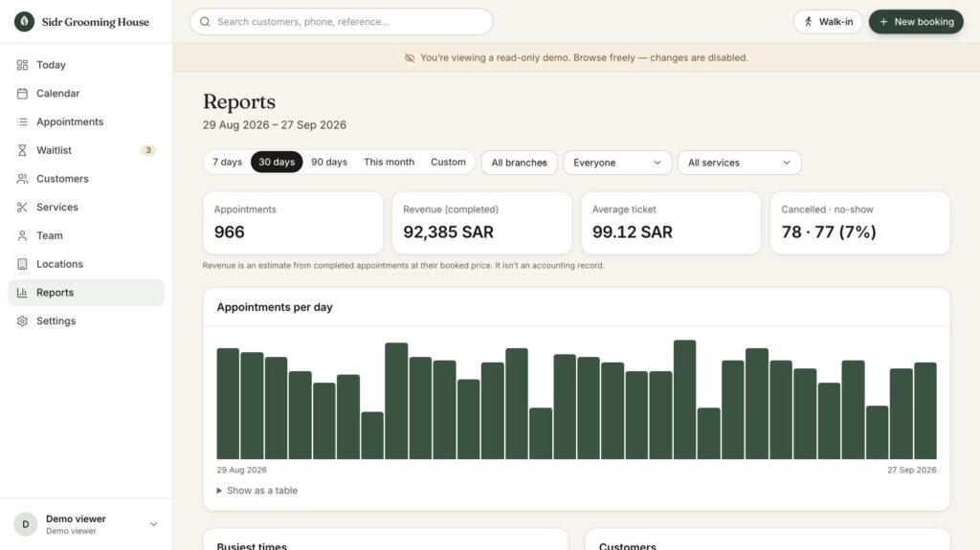Open Team in the sidebar
The width and height of the screenshot is (980, 550).
coord(86,235)
